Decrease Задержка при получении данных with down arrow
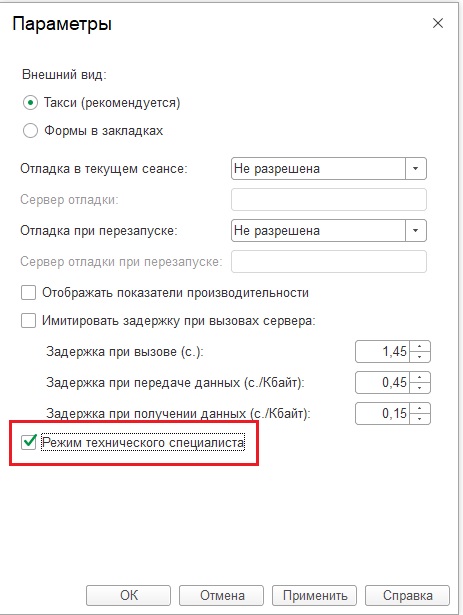 click(x=420, y=418)
